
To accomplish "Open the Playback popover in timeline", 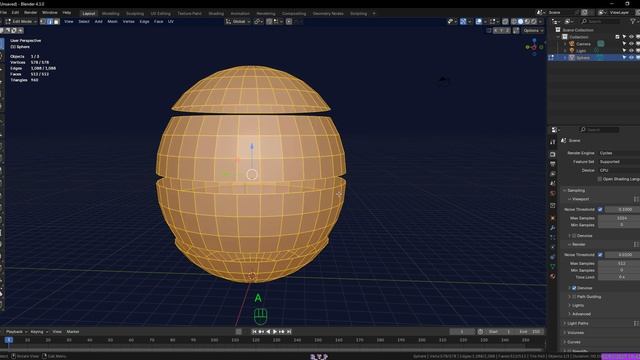I will click(x=17, y=332).
